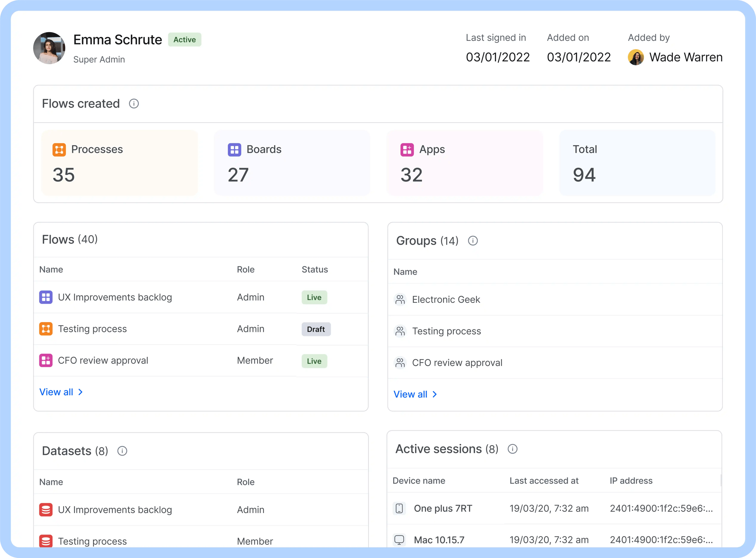Image resolution: width=756 pixels, height=558 pixels.
Task: Click the Mac 10.15.7 device name
Action: 439,540
